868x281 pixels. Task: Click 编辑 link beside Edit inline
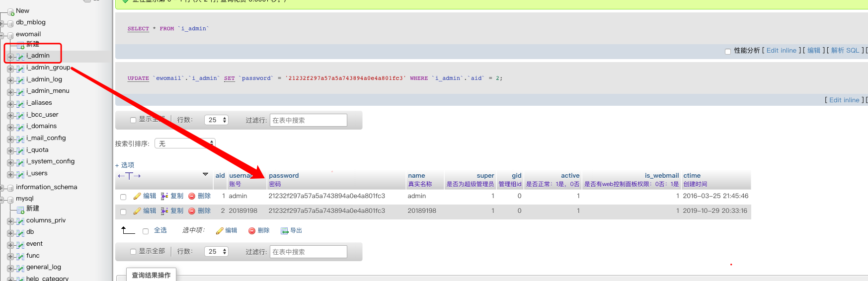click(x=814, y=51)
